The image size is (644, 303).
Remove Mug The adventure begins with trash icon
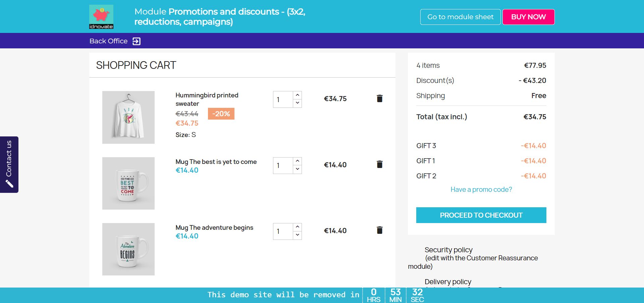379,230
